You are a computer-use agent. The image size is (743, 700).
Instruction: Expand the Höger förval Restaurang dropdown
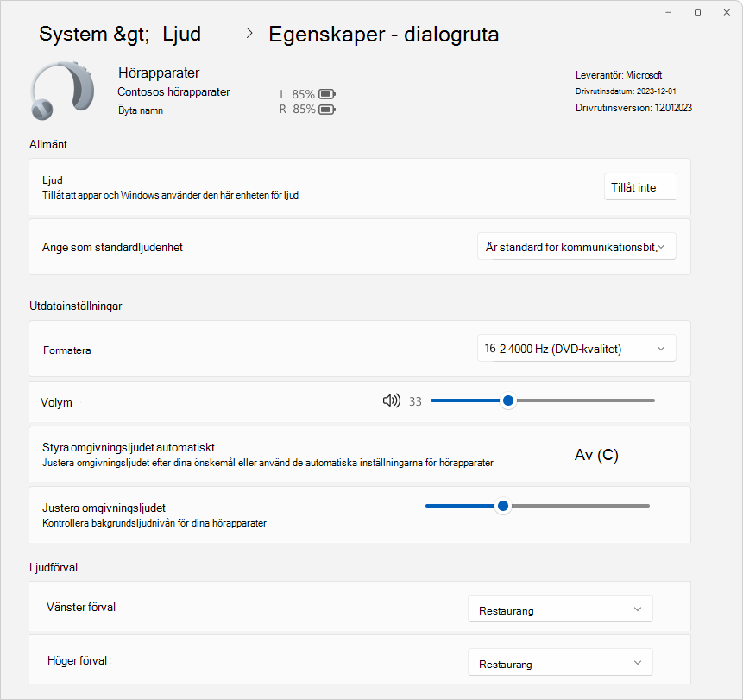560,663
